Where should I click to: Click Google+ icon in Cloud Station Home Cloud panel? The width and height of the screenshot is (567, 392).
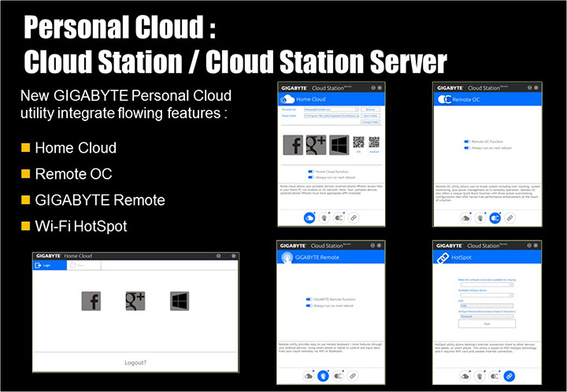tap(316, 145)
